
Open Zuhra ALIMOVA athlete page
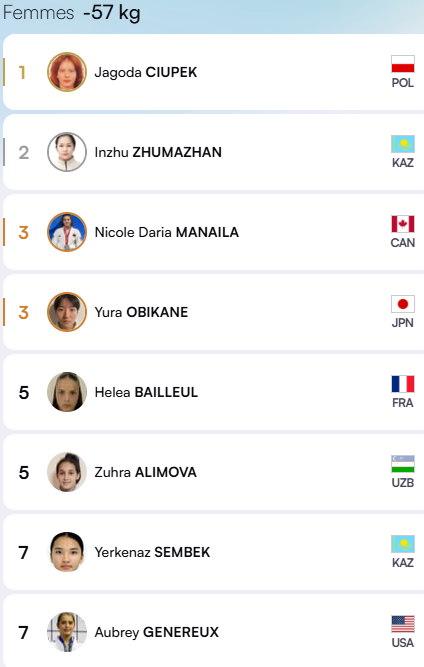145,472
